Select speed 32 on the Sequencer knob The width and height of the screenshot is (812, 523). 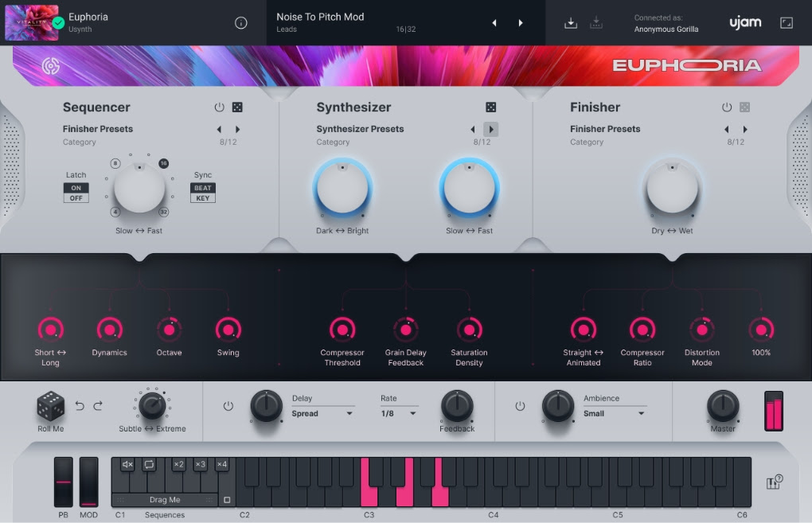coord(164,212)
